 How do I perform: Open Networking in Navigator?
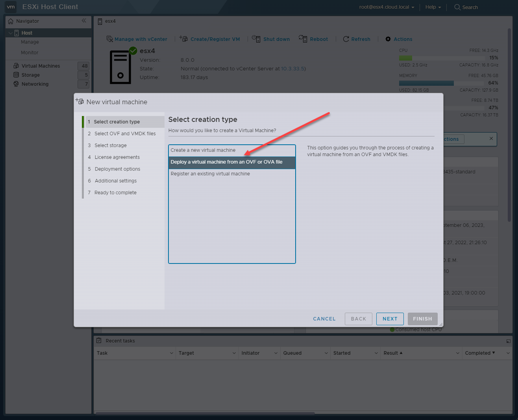[x=35, y=84]
